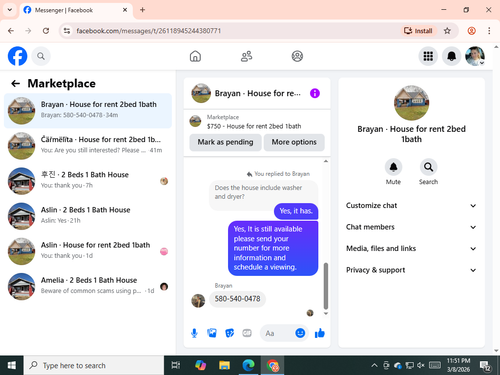The height and width of the screenshot is (375, 500).
Task: Install the Facebook app from address bar
Action: tap(418, 31)
